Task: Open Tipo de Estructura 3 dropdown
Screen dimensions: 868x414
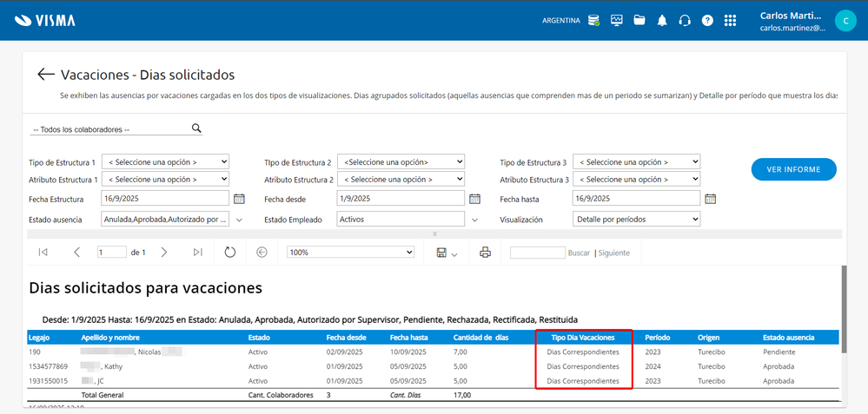Action: point(637,162)
